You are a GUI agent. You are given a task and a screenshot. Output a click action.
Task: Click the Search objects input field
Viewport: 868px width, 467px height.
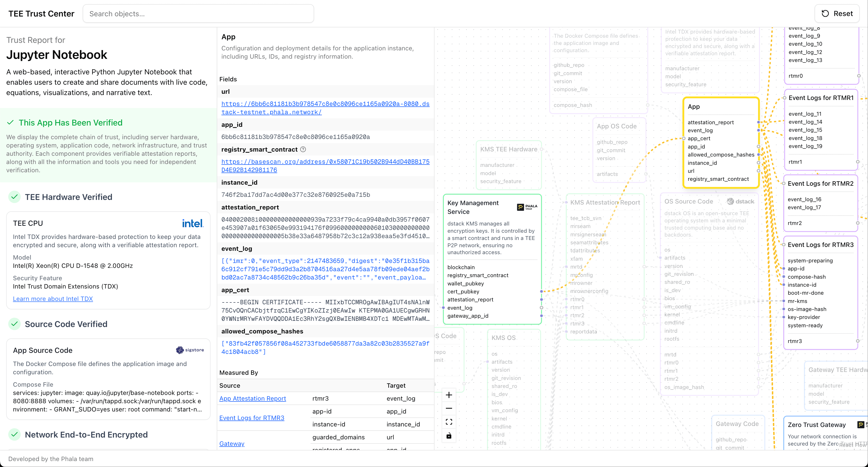coord(198,14)
